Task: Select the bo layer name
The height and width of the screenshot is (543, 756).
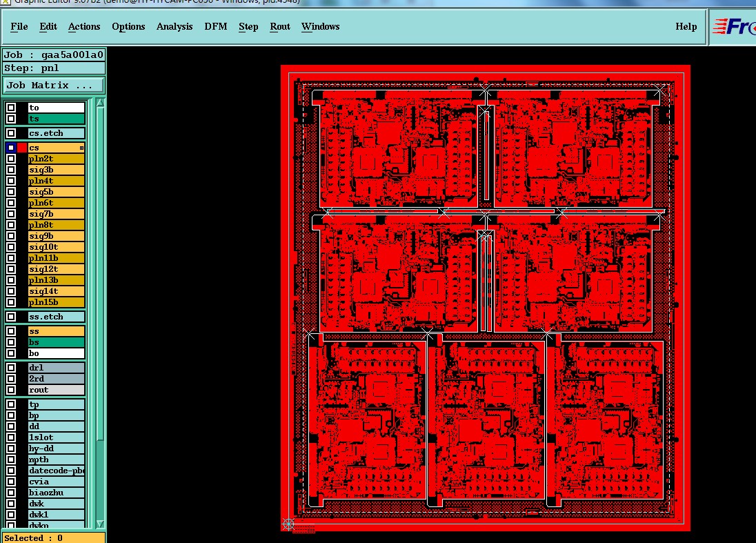Action: pyautogui.click(x=57, y=353)
